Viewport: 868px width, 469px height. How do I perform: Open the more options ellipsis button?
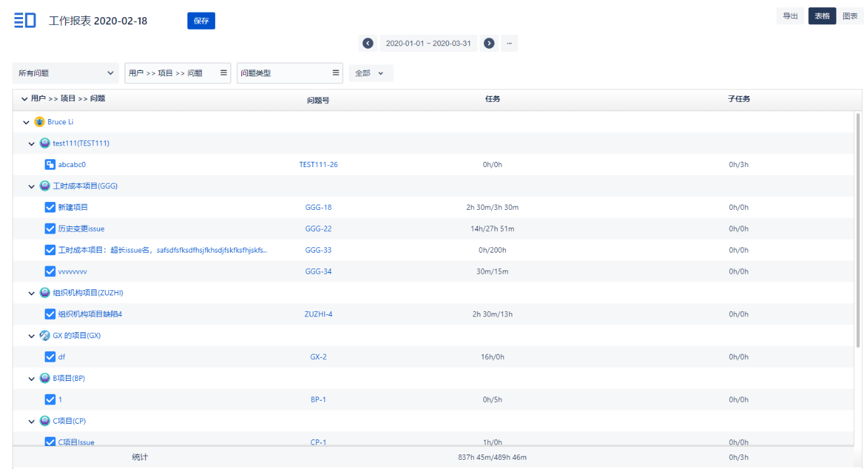coord(509,43)
